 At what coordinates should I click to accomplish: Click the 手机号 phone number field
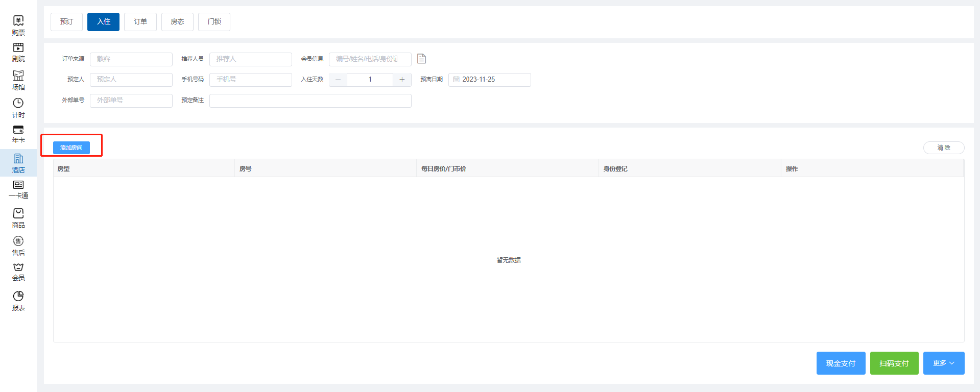point(250,80)
